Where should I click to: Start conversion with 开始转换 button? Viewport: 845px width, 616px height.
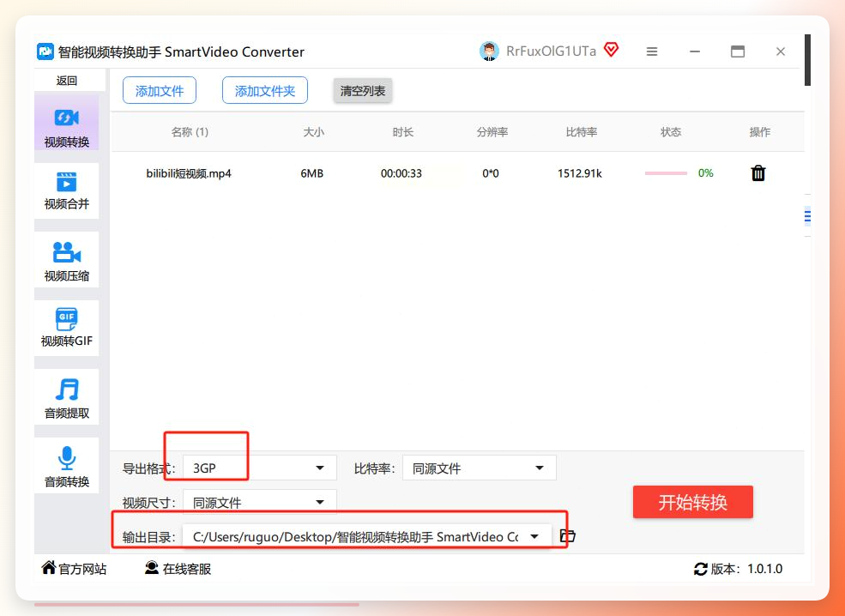pos(693,502)
